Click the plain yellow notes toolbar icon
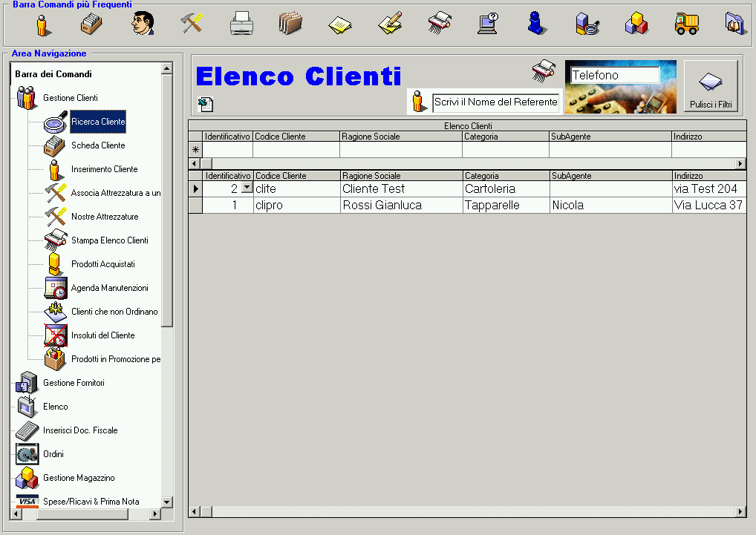Screen dimensions: 756x535 pos(340,25)
